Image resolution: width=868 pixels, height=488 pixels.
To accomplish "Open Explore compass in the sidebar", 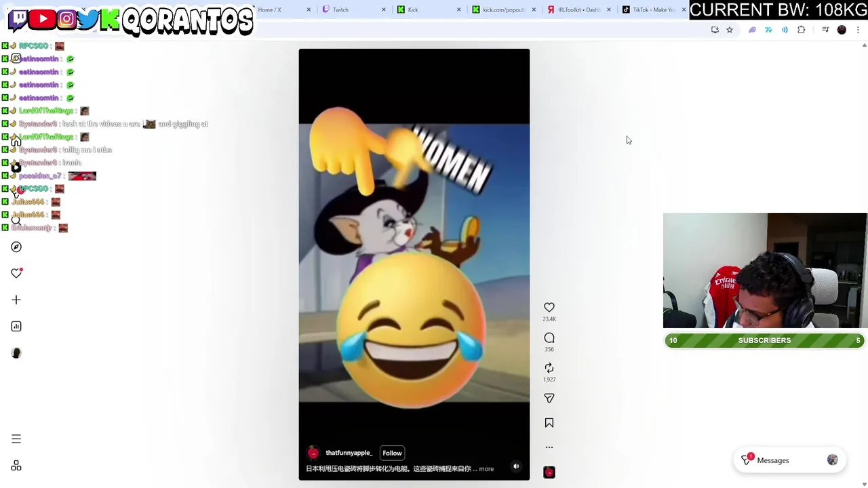I will 16,247.
